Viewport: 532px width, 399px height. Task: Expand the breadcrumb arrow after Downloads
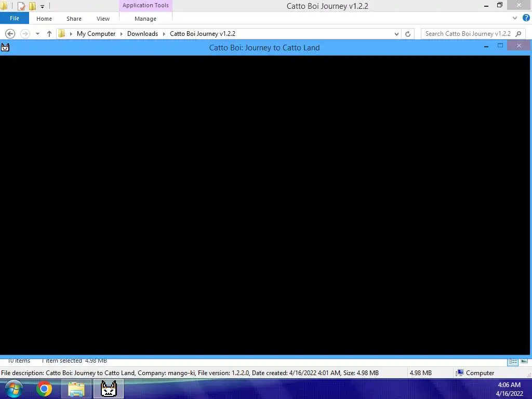pyautogui.click(x=164, y=34)
